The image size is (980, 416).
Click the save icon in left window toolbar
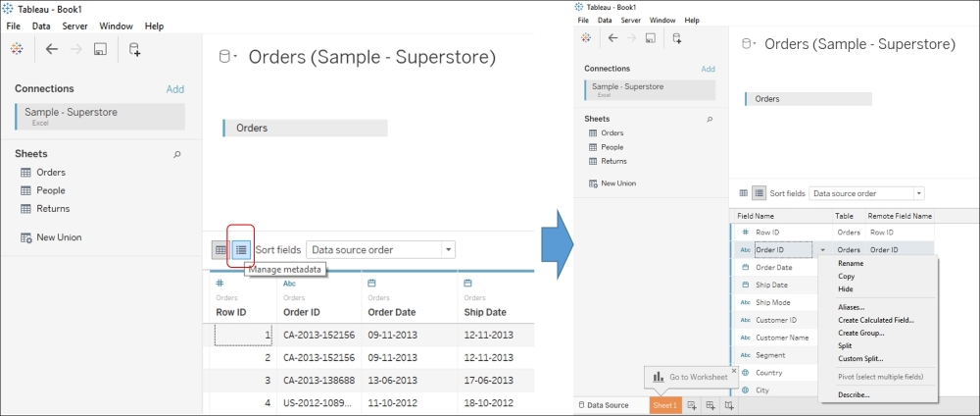100,49
